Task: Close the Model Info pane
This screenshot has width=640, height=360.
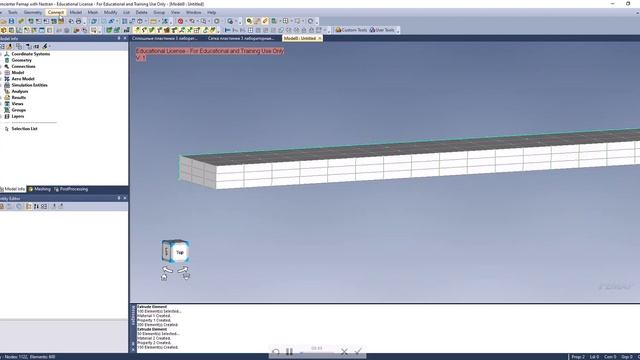Action: pos(125,38)
